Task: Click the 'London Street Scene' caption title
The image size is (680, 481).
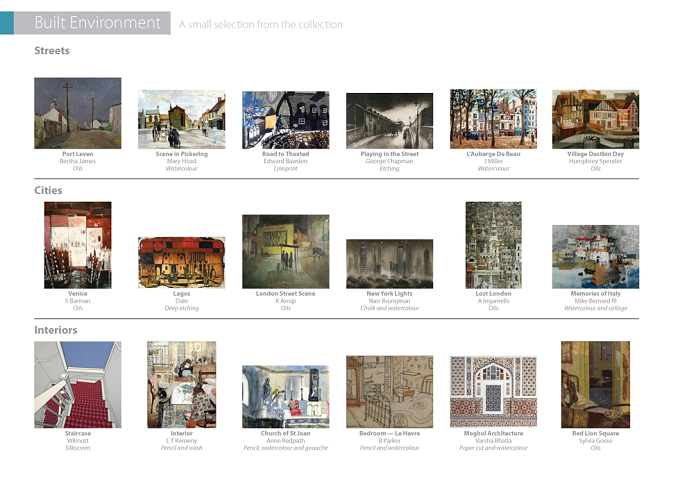Action: click(285, 294)
